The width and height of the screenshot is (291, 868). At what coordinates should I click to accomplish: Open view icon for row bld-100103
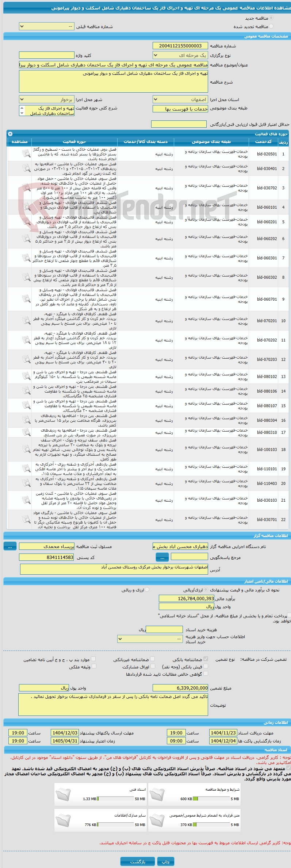tap(26, 449)
